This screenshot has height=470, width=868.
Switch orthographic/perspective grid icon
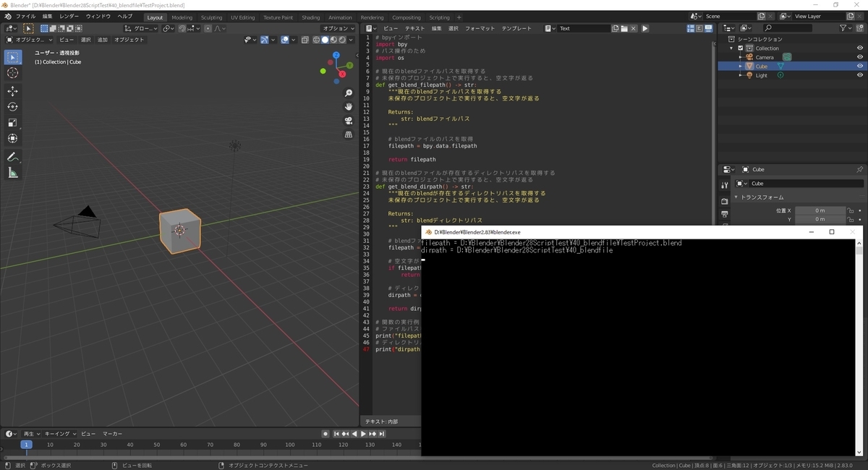[349, 134]
